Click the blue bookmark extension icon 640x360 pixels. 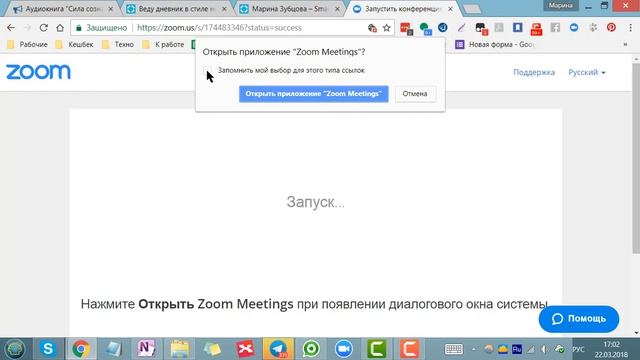pos(518,27)
